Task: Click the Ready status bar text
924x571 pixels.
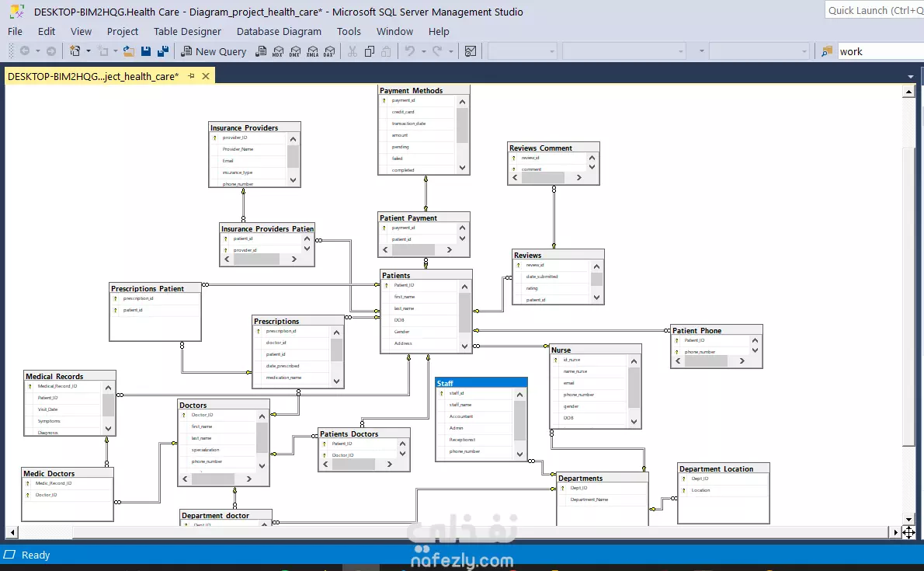Action: (36, 555)
